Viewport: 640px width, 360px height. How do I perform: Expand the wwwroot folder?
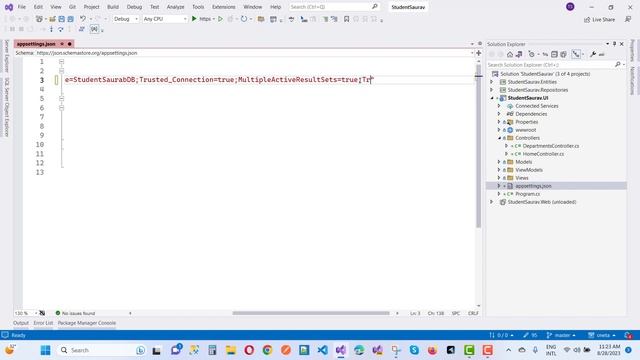(499, 130)
